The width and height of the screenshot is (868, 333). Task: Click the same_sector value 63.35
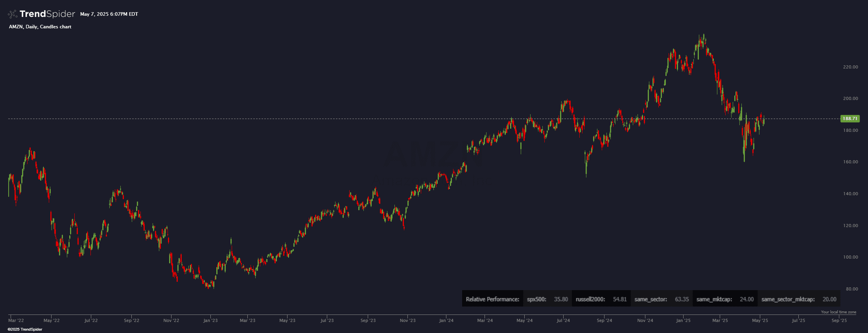682,299
